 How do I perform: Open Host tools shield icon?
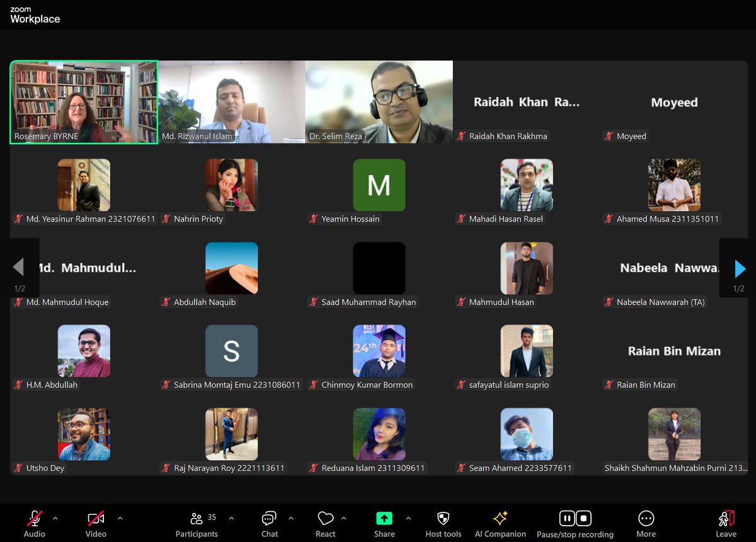pyautogui.click(x=443, y=518)
